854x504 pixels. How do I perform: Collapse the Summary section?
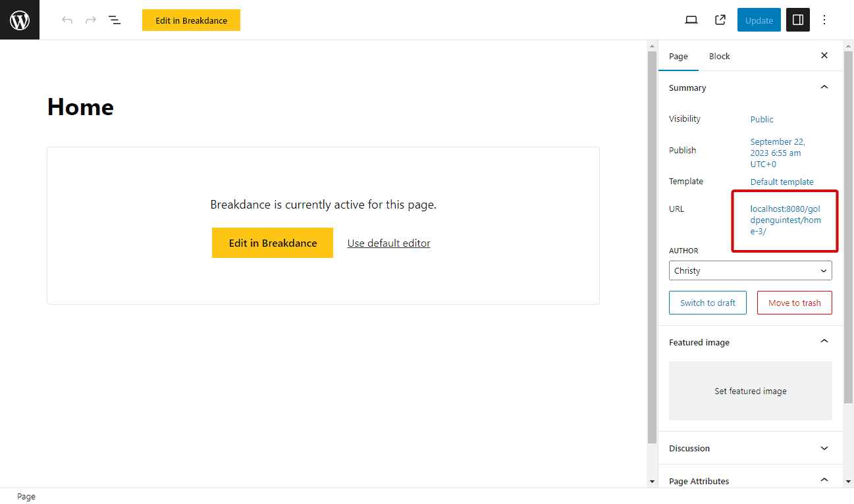[x=824, y=88]
